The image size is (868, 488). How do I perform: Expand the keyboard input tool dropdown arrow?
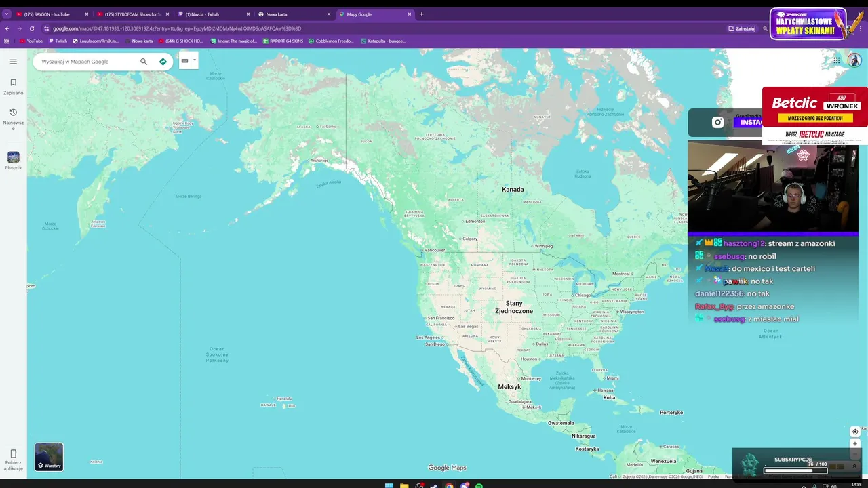(x=195, y=60)
